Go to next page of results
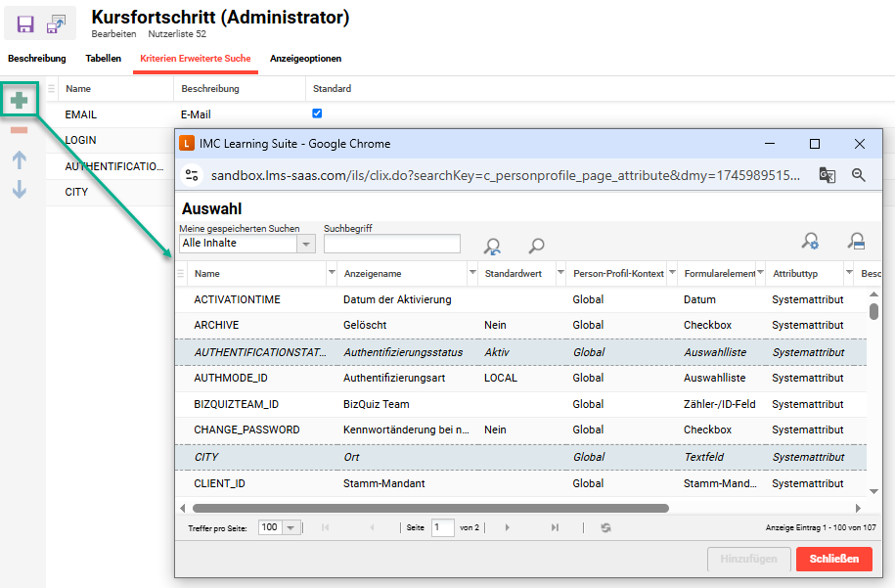The width and height of the screenshot is (895, 588). point(508,527)
